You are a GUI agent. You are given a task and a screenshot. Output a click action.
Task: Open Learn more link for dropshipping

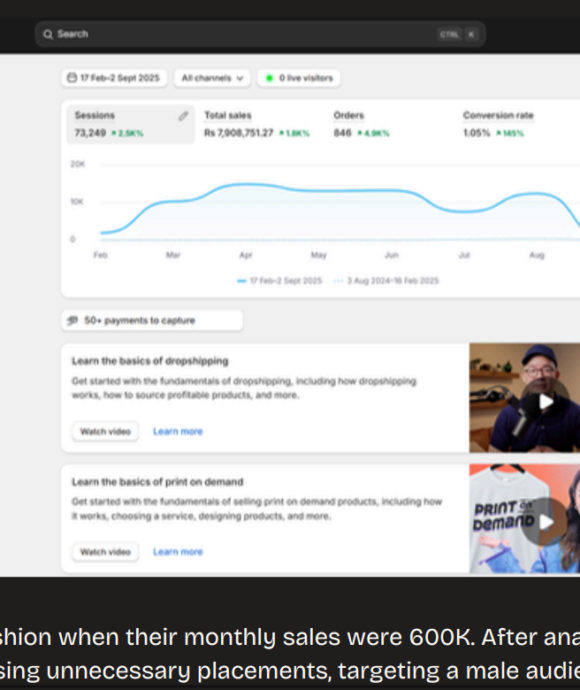pos(178,431)
